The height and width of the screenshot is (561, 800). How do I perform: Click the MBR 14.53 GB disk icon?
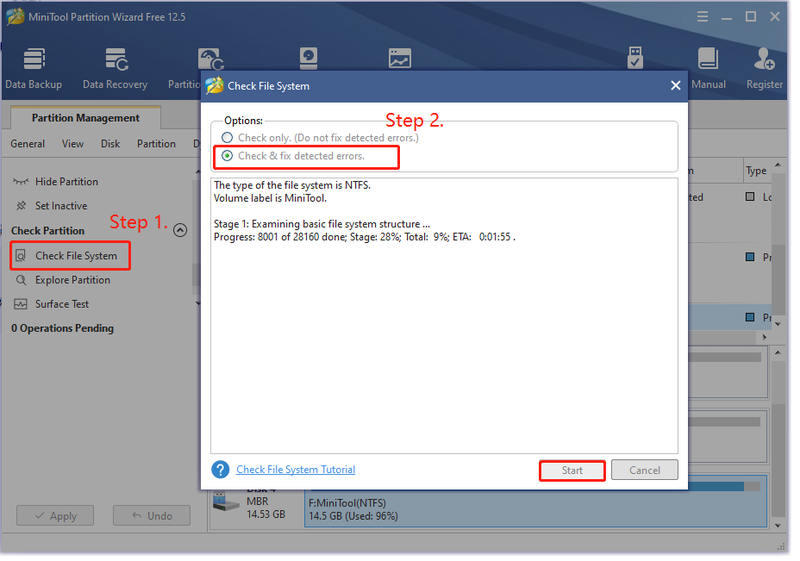(226, 501)
